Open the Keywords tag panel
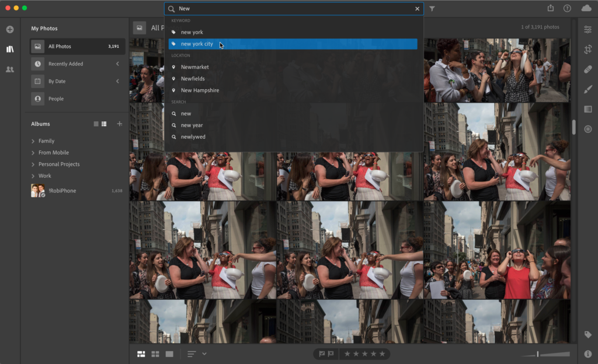This screenshot has height=364, width=598. [x=587, y=334]
